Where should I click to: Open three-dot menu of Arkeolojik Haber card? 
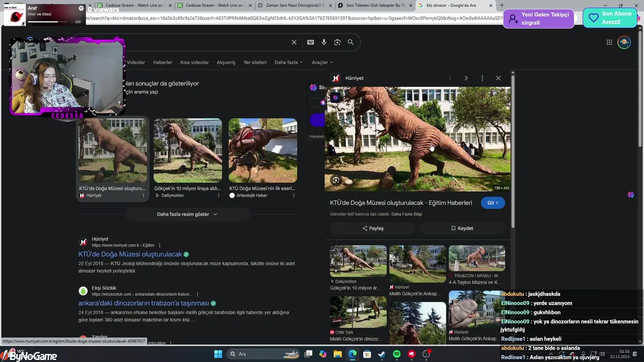click(x=293, y=196)
